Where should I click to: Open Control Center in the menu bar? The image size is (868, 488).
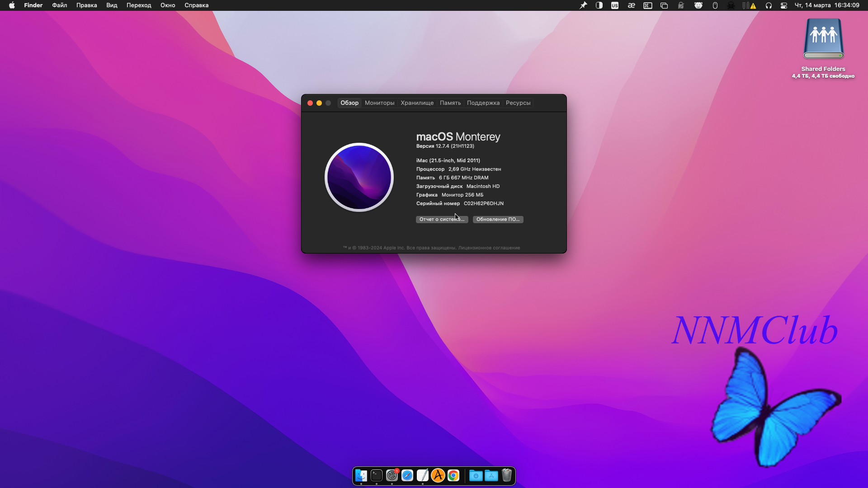[x=784, y=5]
